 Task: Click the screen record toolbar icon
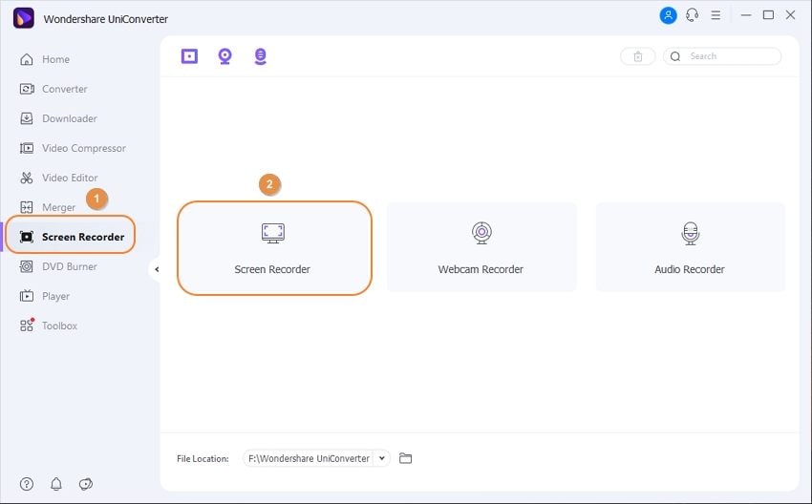click(x=189, y=56)
